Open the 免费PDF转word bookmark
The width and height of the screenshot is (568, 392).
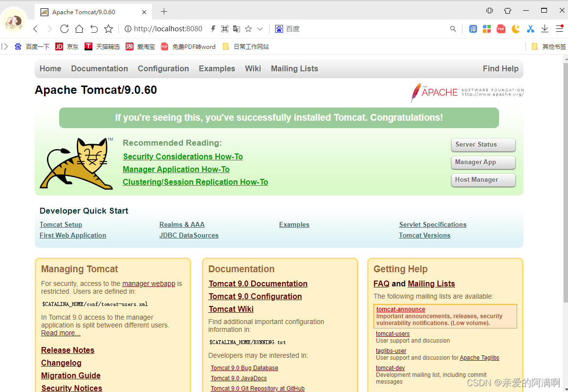(x=188, y=47)
